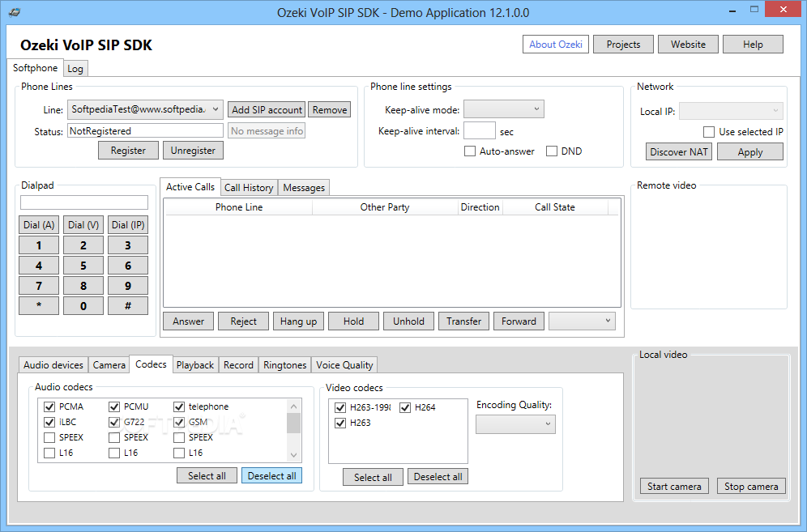Apply the network settings
The width and height of the screenshot is (807, 532).
[x=749, y=151]
